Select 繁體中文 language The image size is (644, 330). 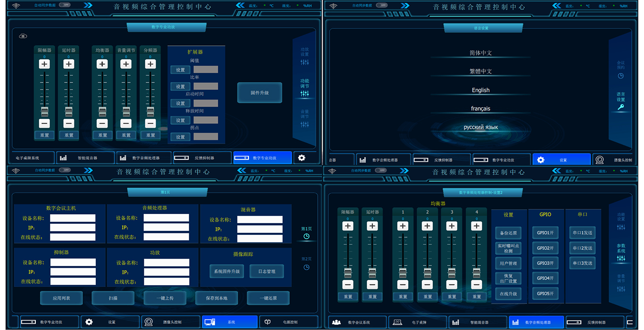click(481, 72)
